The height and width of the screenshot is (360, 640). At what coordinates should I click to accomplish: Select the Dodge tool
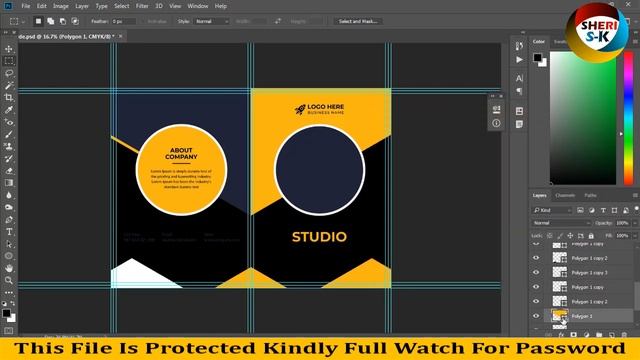pyautogui.click(x=9, y=207)
